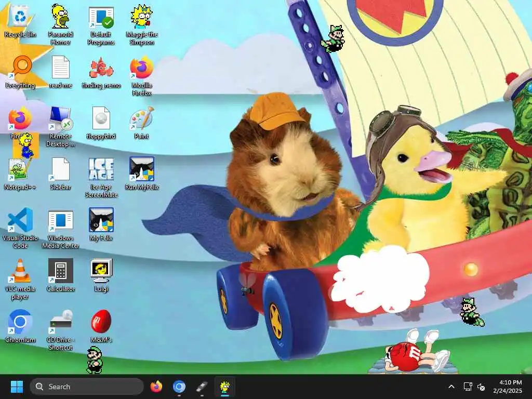Image resolution: width=532 pixels, height=399 pixels.
Task: Click the Maggie sprite overlapping the Firefox icon
Action: 26,146
